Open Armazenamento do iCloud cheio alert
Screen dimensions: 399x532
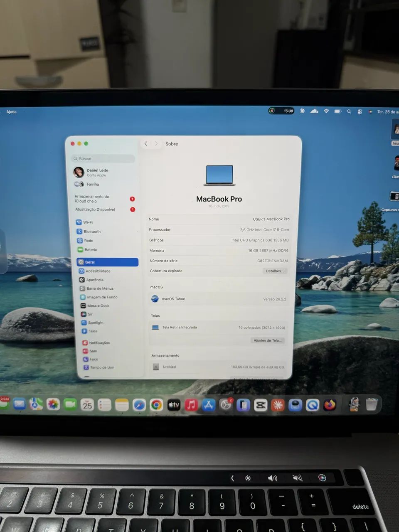click(104, 199)
